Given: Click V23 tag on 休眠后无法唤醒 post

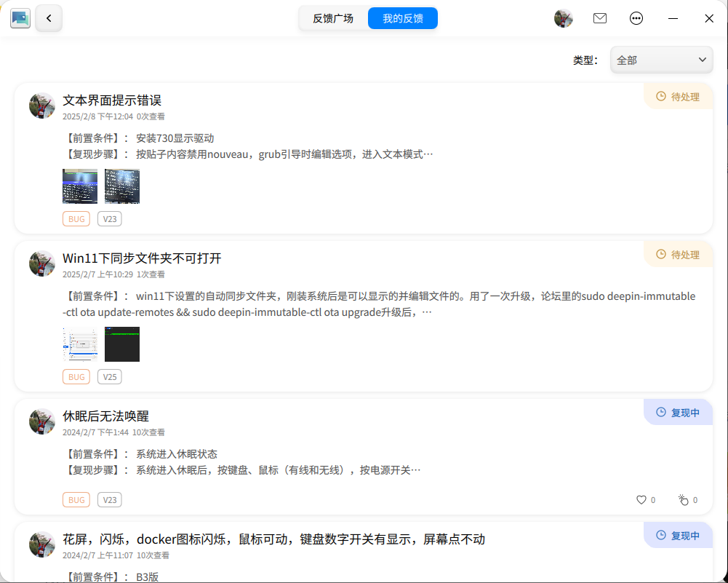Looking at the screenshot, I should [x=110, y=500].
